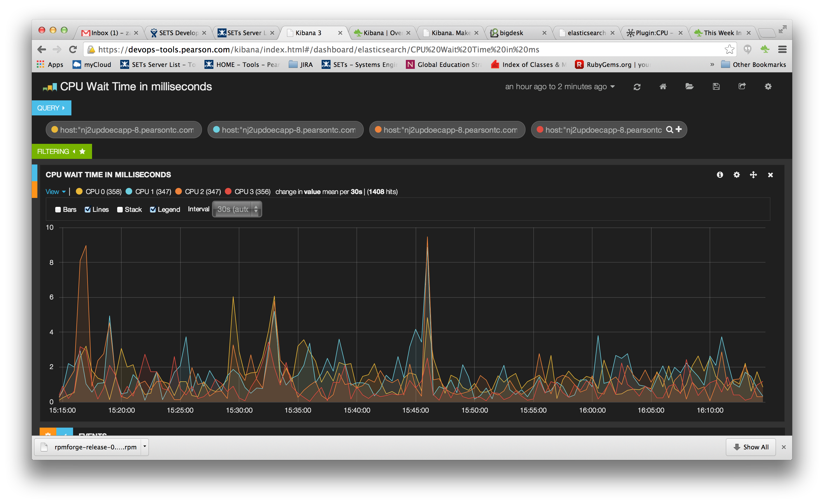Collapse the QUERY section
The width and height of the screenshot is (824, 504).
[x=52, y=108]
